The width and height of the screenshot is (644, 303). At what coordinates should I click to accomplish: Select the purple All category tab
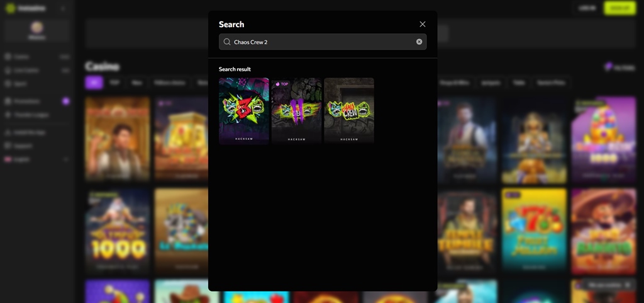[94, 83]
